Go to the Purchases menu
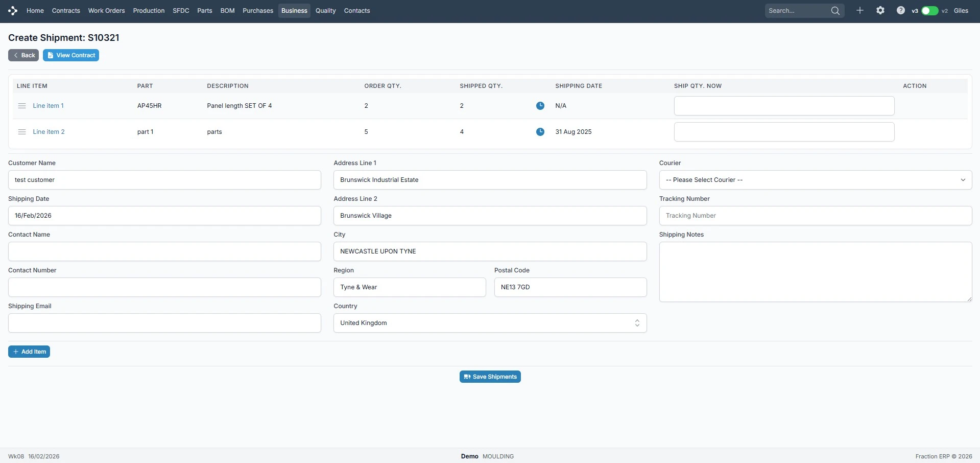Image resolution: width=980 pixels, height=463 pixels. (x=257, y=11)
